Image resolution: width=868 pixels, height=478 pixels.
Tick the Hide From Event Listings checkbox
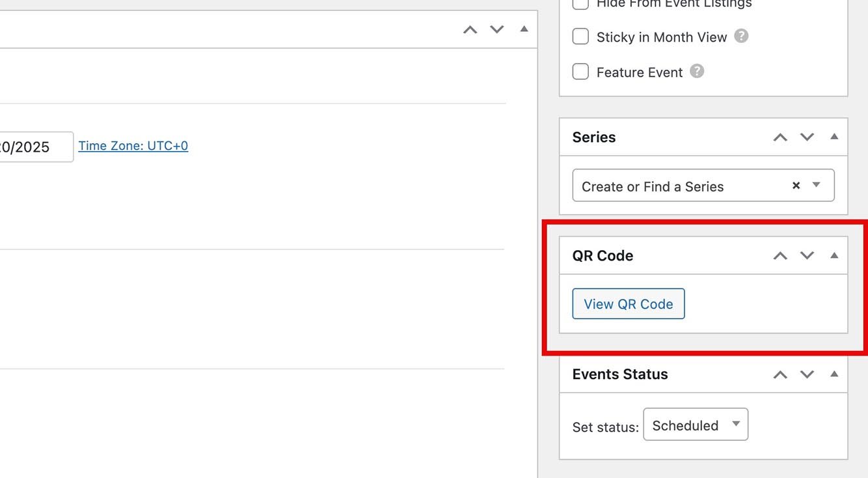click(580, 4)
